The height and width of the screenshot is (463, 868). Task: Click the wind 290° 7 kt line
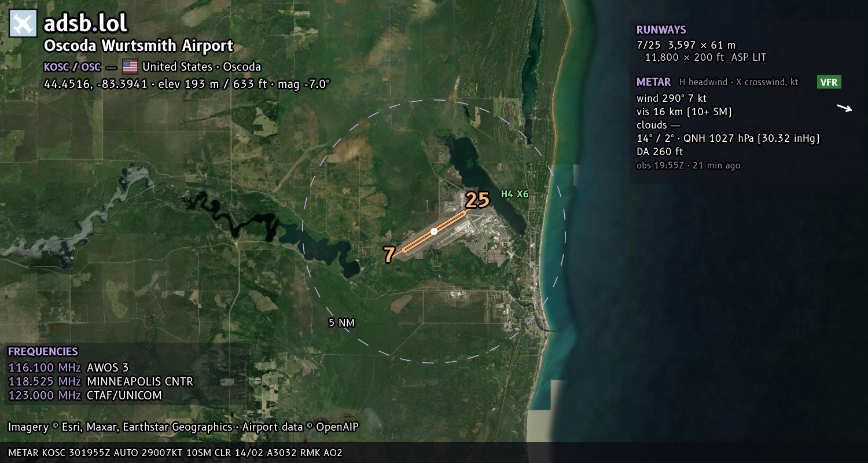tap(672, 98)
